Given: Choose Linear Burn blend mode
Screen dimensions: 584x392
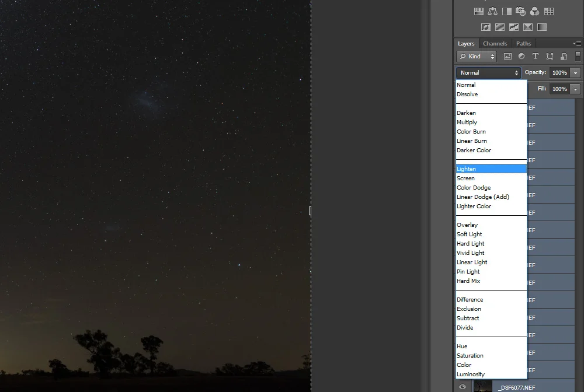Looking at the screenshot, I should click(491, 141).
